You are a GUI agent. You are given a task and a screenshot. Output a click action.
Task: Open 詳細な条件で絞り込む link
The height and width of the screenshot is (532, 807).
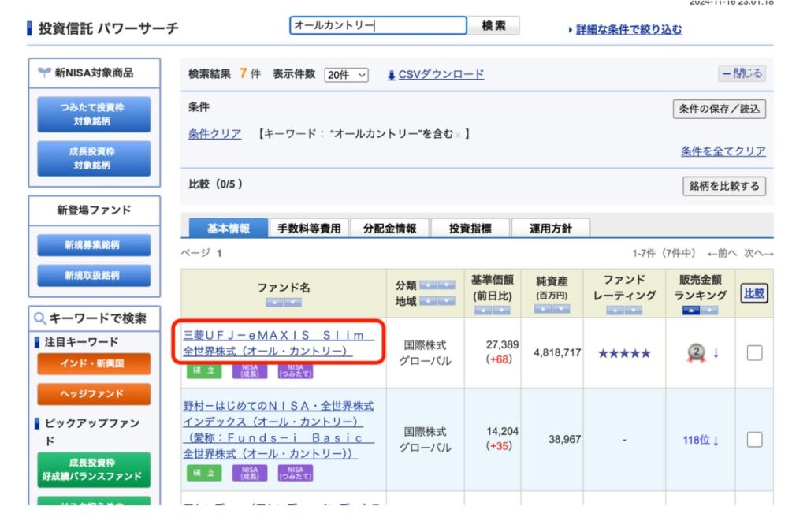point(629,30)
